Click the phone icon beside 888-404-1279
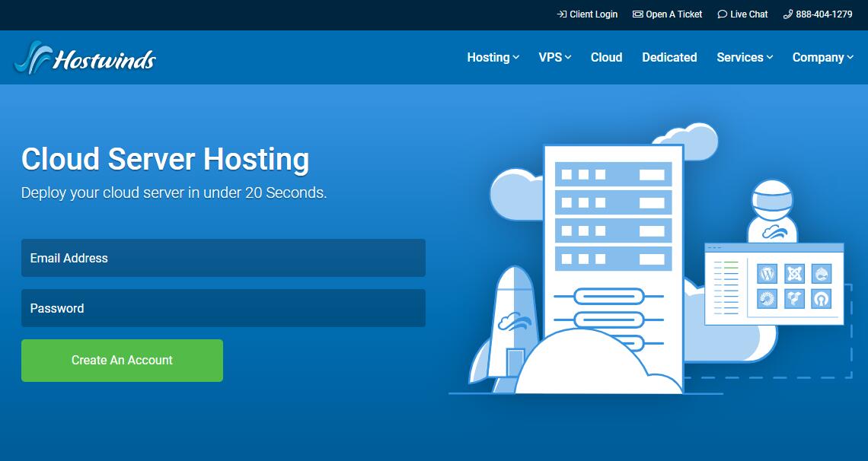The image size is (868, 461). coord(787,14)
